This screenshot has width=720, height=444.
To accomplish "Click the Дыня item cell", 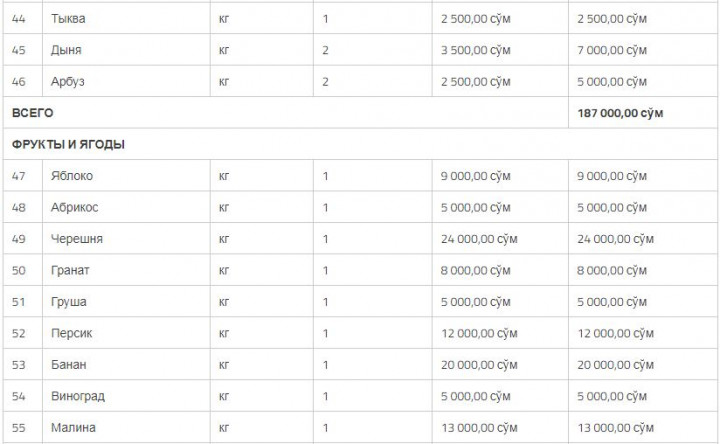I will pos(66,50).
